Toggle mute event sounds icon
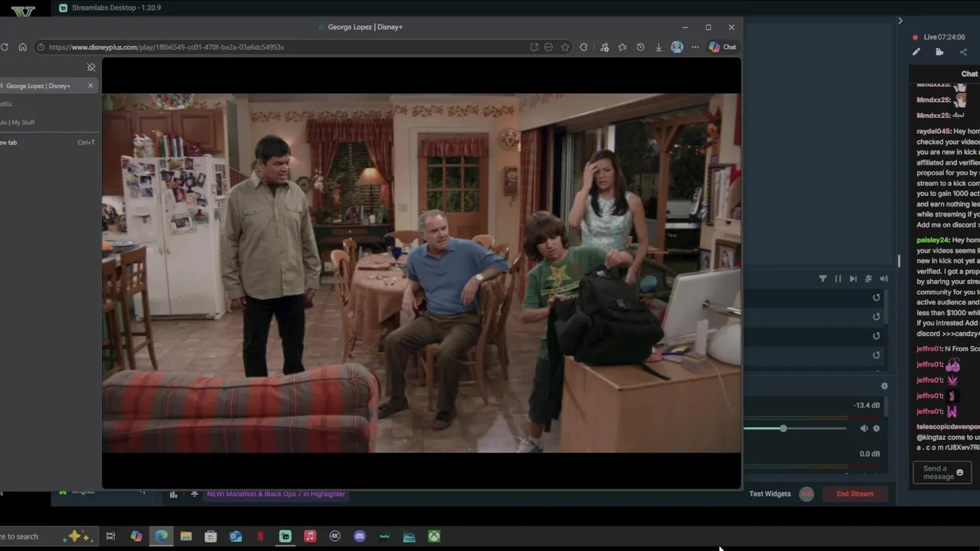 click(x=868, y=279)
